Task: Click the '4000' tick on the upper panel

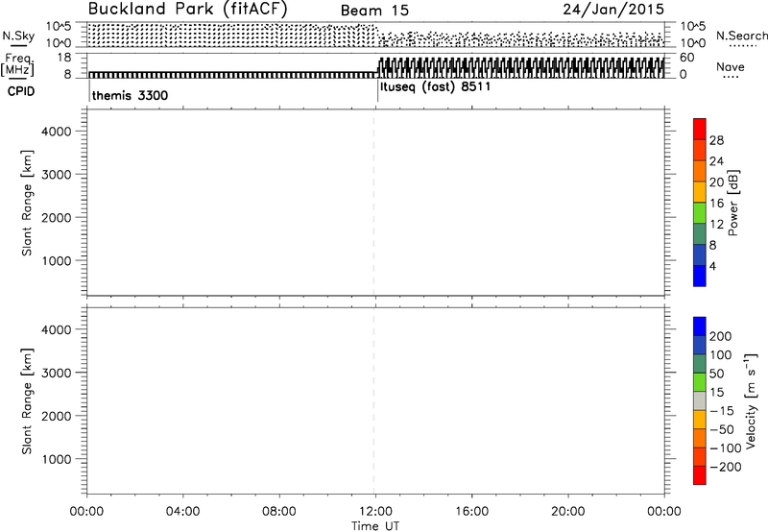Action: [x=57, y=132]
